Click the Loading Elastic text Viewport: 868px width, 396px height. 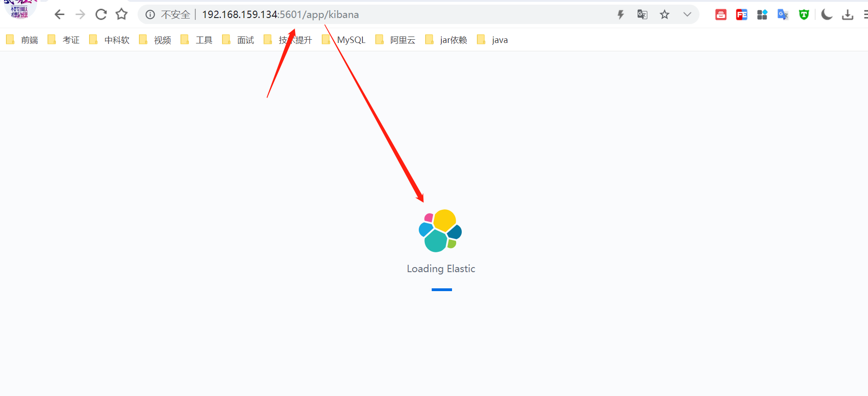point(441,268)
